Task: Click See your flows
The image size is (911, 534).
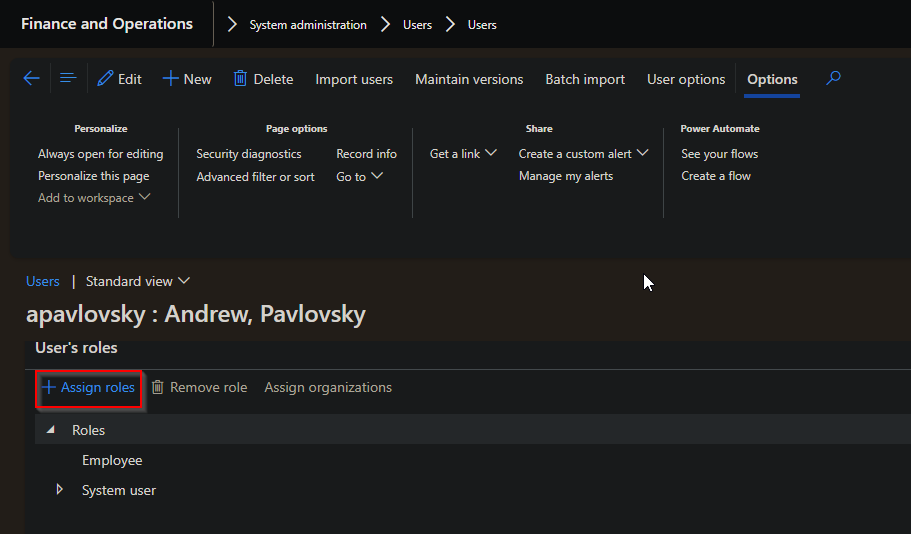Action: (719, 154)
